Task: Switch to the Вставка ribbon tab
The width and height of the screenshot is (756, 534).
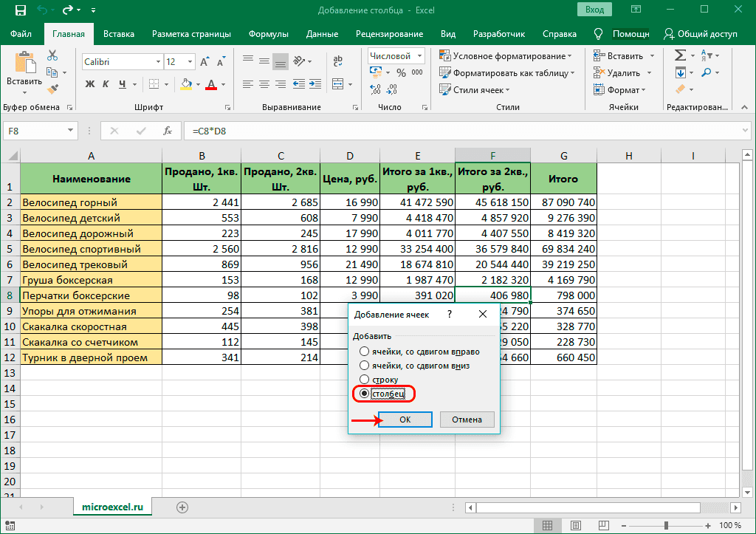Action: [x=118, y=33]
